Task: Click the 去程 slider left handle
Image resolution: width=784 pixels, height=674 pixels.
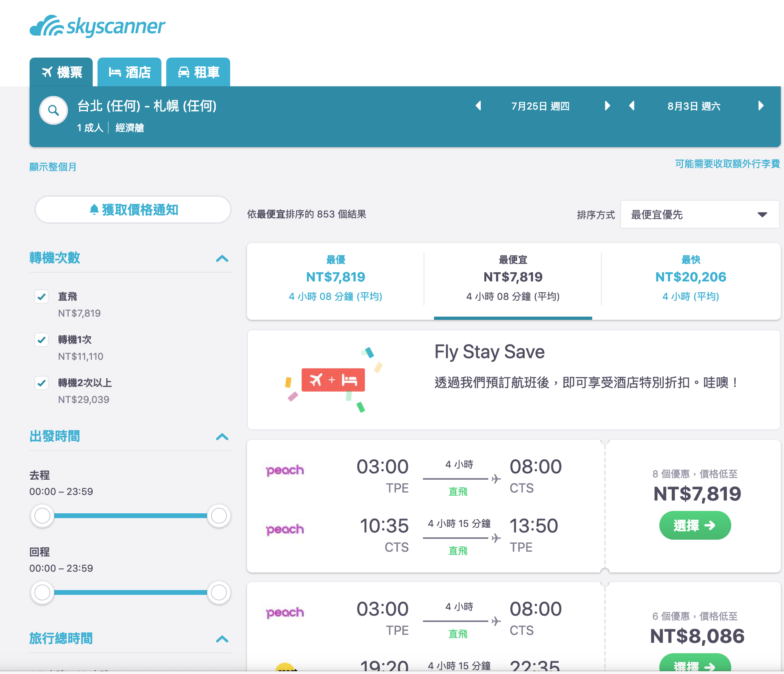Action: pos(42,516)
